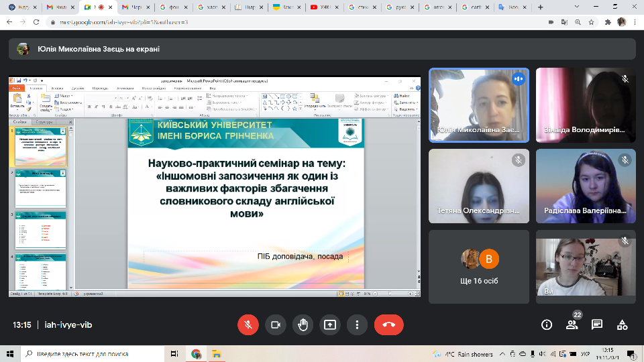
Task: Open the three-dot more options menu
Action: click(357, 324)
